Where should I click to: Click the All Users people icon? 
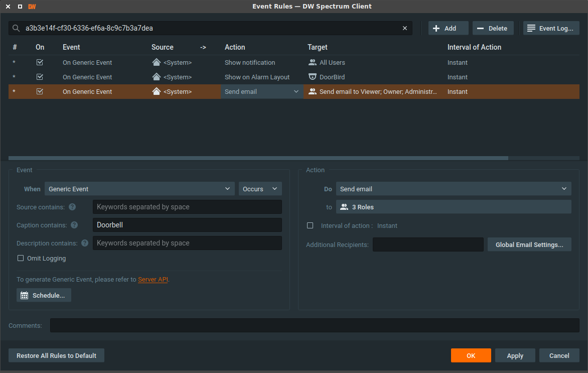coord(313,62)
